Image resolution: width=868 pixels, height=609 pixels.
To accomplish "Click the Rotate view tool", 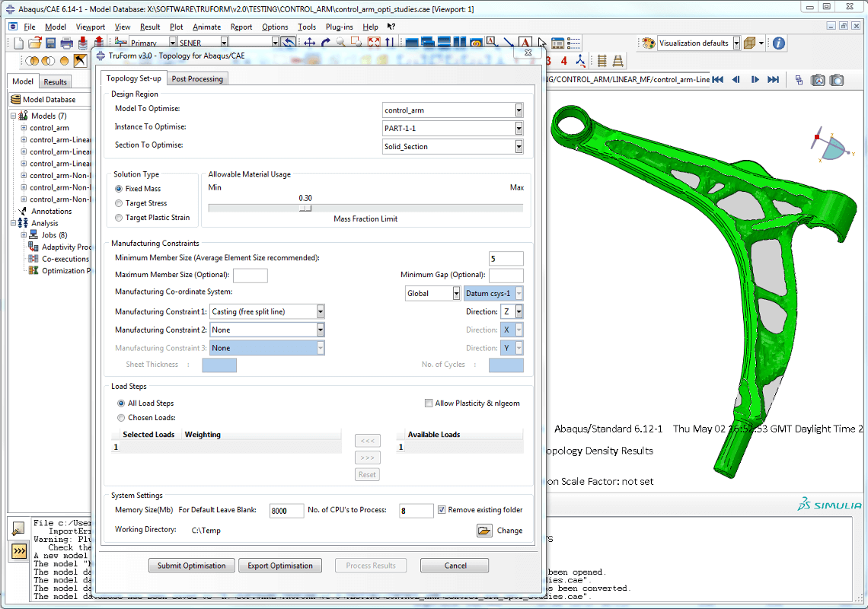I will 326,43.
